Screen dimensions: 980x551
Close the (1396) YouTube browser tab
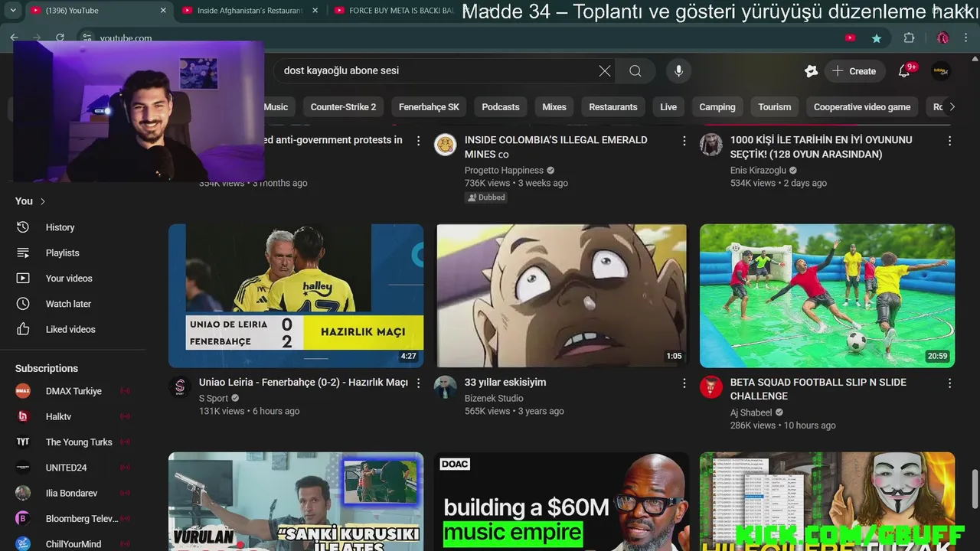coord(163,11)
